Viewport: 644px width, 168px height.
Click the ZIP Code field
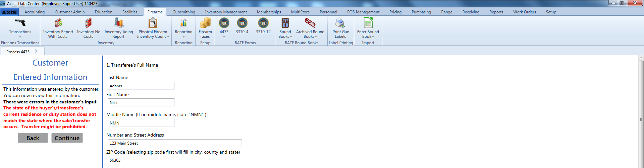click(x=124, y=160)
